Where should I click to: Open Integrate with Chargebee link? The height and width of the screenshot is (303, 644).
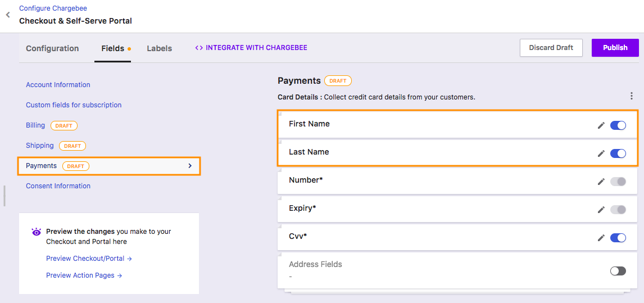pos(251,48)
